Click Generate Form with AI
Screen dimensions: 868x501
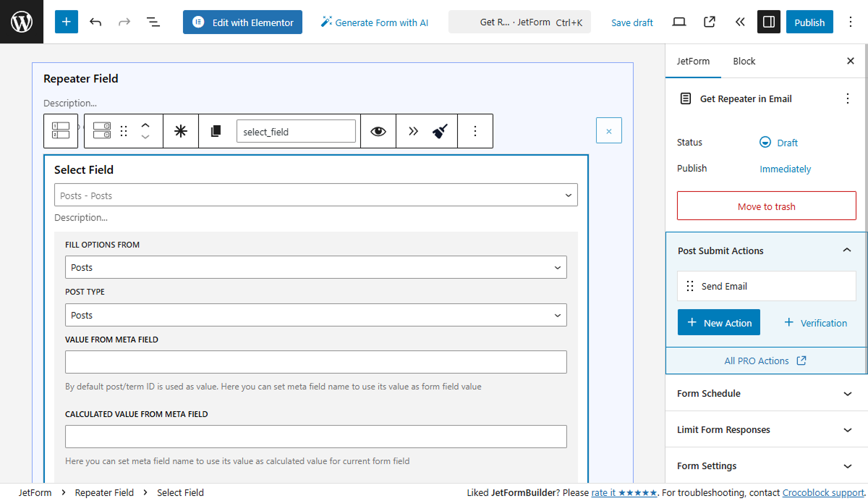click(375, 22)
